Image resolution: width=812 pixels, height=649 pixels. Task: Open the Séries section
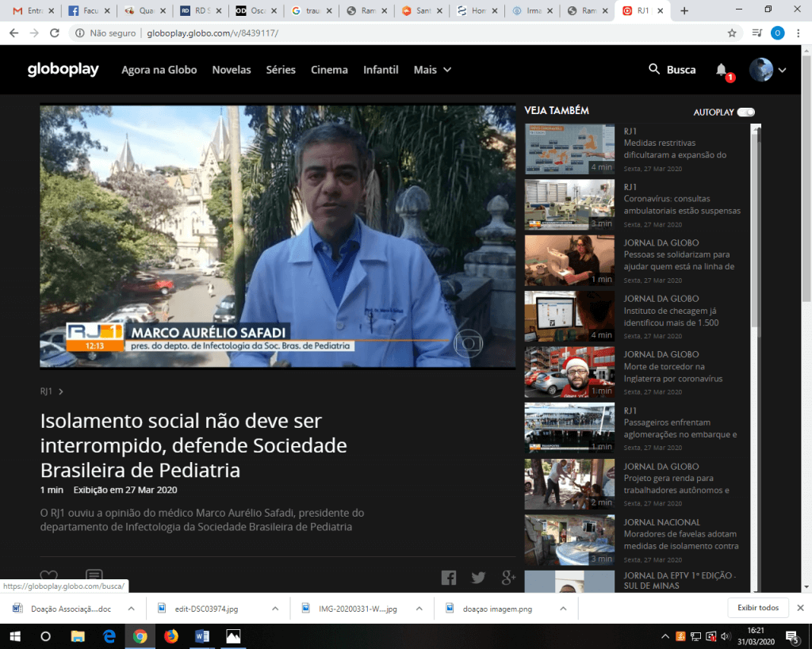(x=281, y=70)
